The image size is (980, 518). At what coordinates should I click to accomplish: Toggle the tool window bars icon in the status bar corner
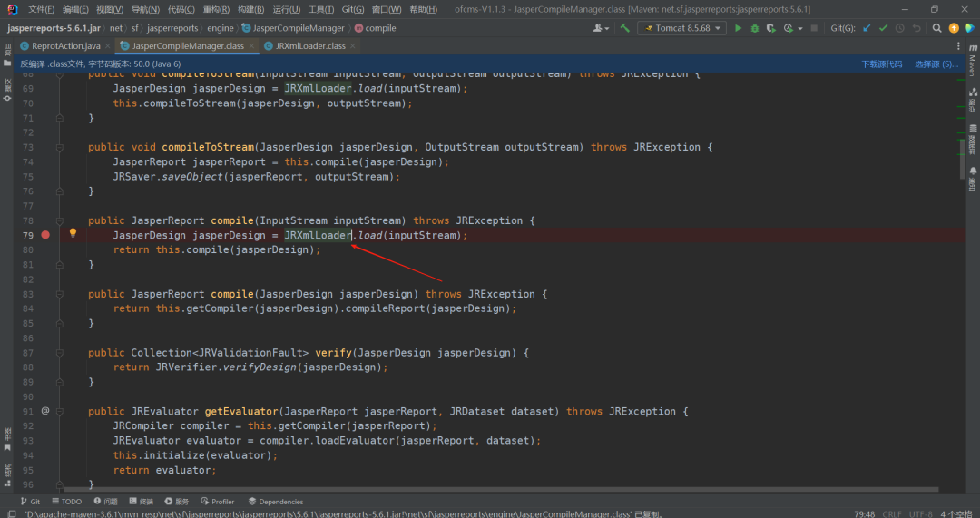click(x=11, y=513)
